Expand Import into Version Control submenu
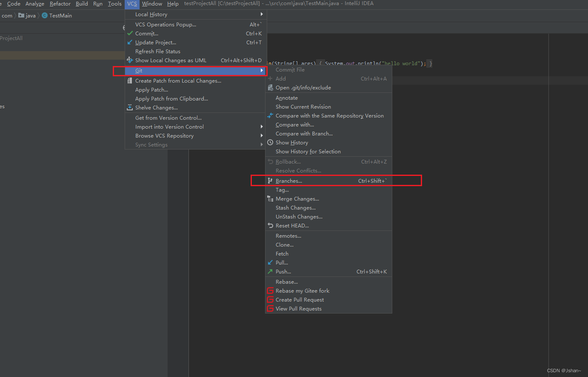The height and width of the screenshot is (377, 588). (x=195, y=127)
